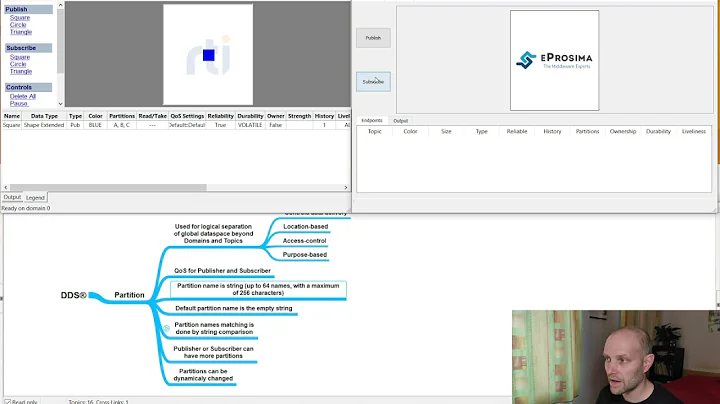Switch to the Output tab in eProsima window
This screenshot has width=720, height=404.
coord(400,121)
